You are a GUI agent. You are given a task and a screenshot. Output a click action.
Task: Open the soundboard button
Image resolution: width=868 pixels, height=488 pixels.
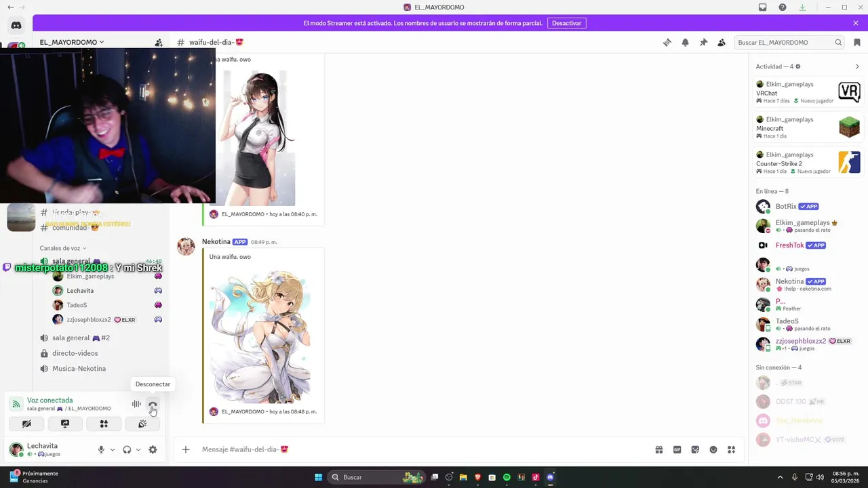tap(142, 424)
